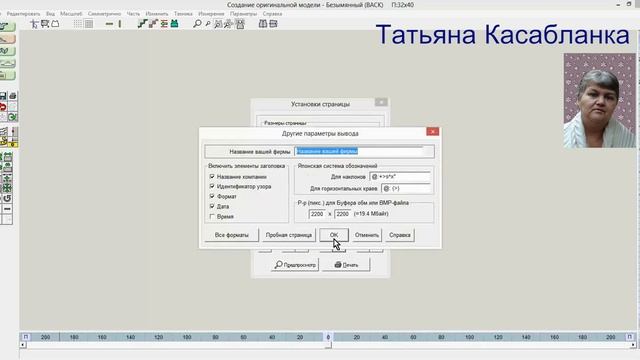The image size is (640, 360).
Task: Click the beige second left-panel button
Action: click(x=7, y=39)
